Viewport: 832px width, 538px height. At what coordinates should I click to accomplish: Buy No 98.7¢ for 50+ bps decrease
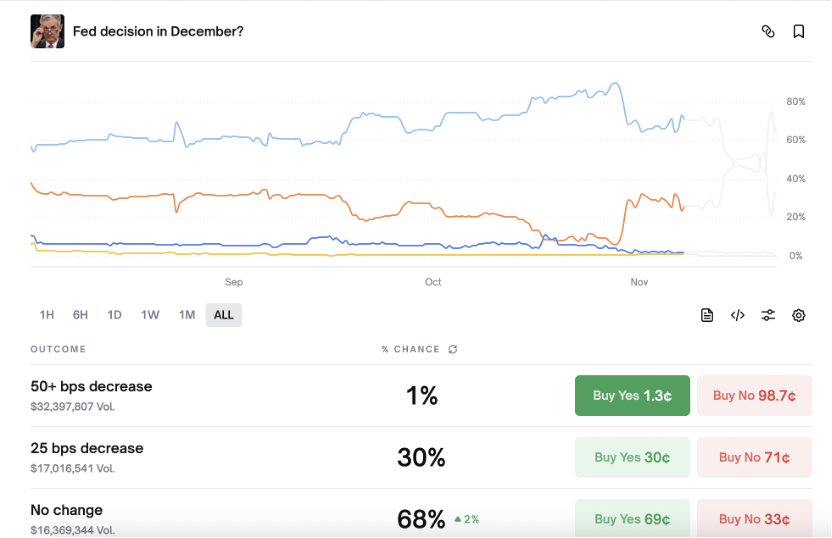pos(754,395)
